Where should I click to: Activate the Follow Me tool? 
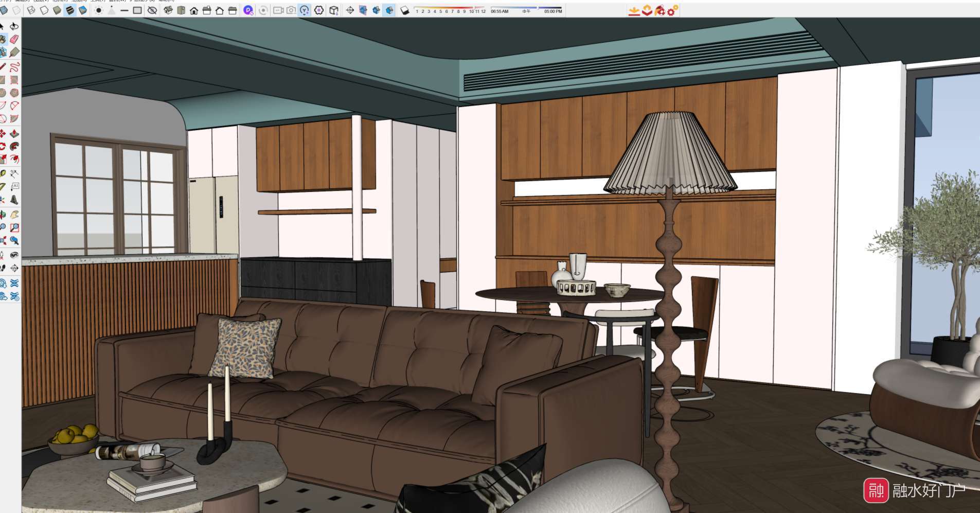tap(14, 147)
